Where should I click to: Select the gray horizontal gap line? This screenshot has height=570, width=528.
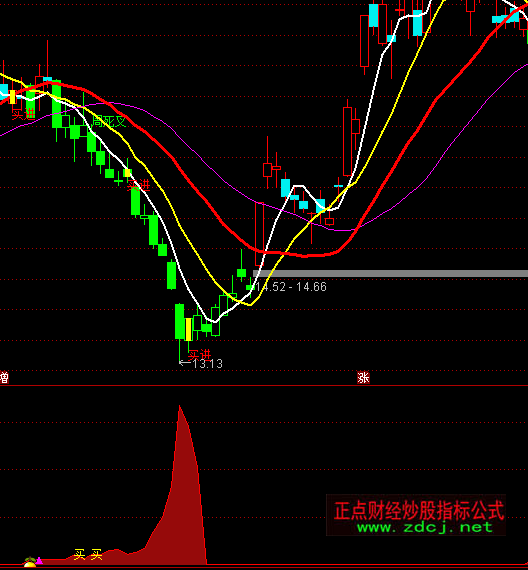click(x=391, y=273)
